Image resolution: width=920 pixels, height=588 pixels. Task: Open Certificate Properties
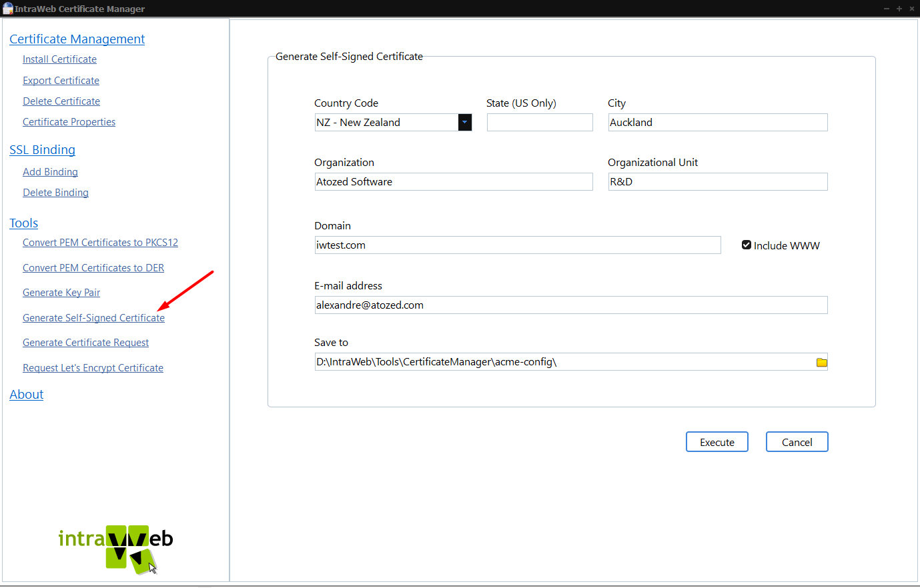point(69,122)
